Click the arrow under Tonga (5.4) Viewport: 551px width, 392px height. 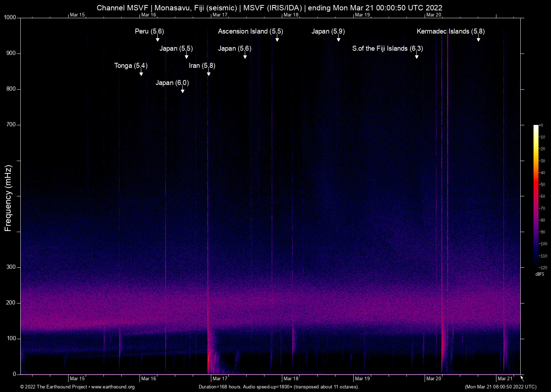141,73
